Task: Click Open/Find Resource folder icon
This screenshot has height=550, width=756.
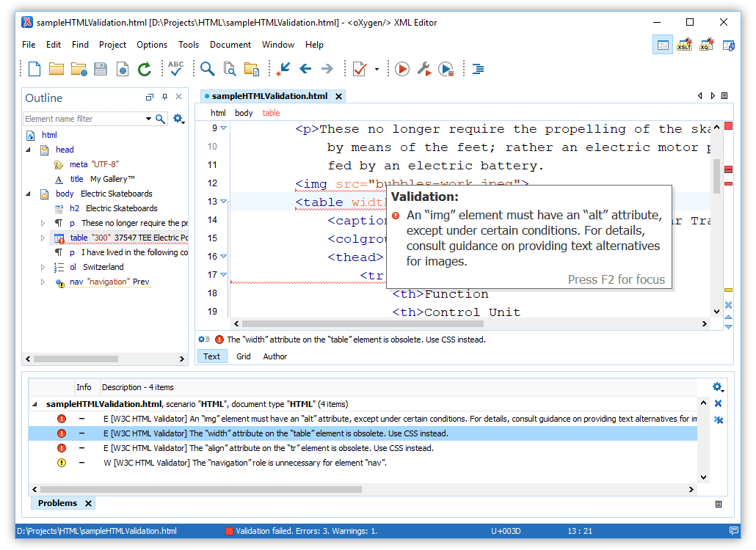Action: [252, 69]
